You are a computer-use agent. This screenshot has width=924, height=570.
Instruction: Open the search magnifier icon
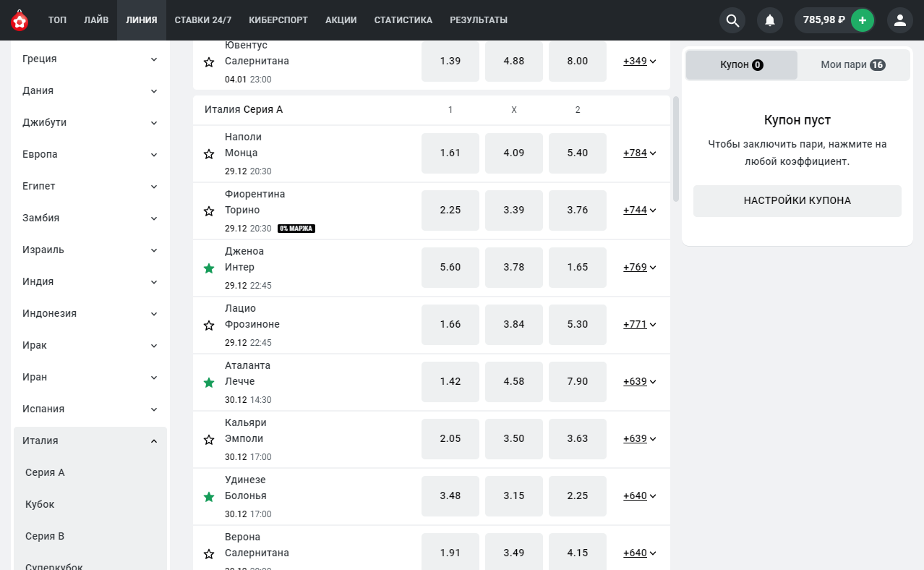point(732,20)
